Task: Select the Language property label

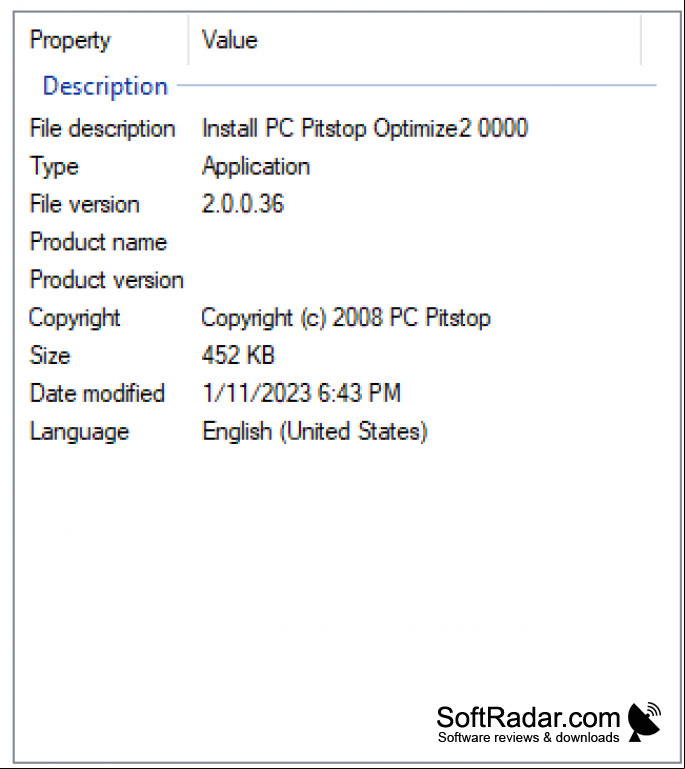Action: [x=79, y=432]
